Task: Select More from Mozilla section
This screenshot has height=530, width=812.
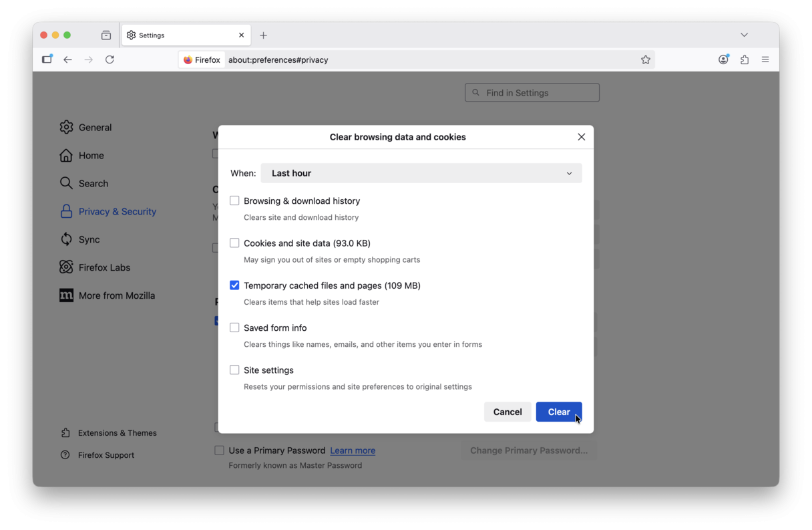Action: pos(116,295)
